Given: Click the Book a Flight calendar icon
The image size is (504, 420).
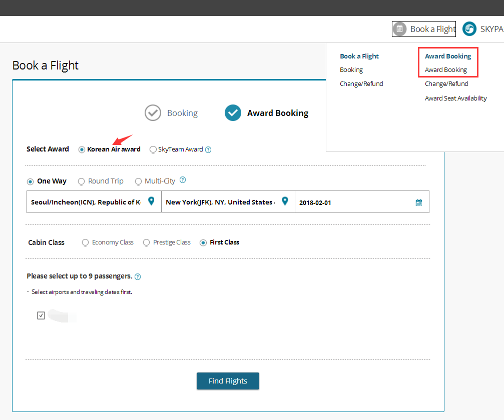Looking at the screenshot, I should pyautogui.click(x=399, y=29).
